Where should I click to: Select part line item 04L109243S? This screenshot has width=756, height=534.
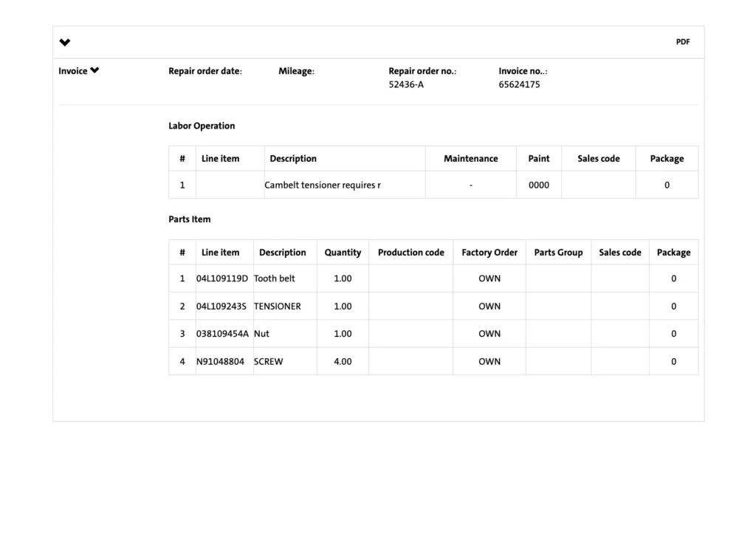pos(221,306)
